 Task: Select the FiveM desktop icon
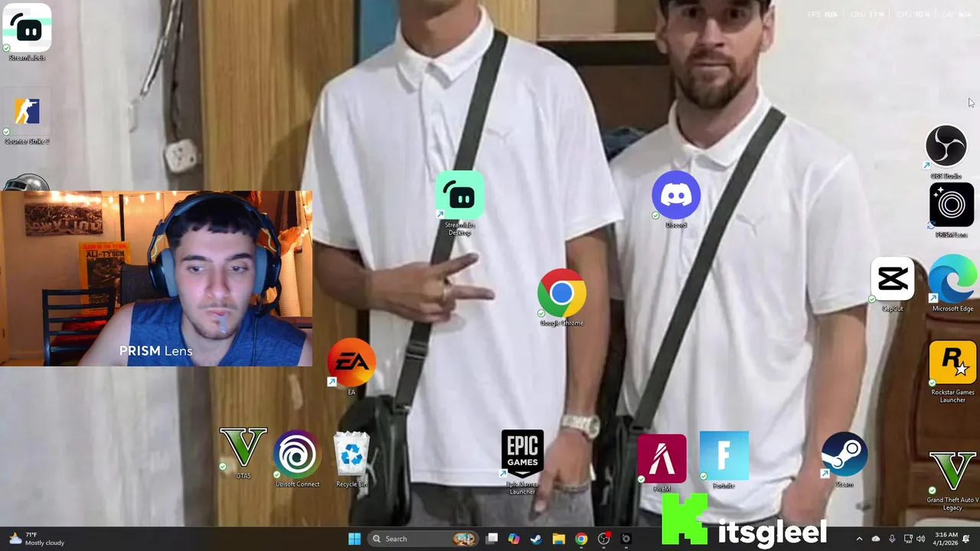pos(662,463)
